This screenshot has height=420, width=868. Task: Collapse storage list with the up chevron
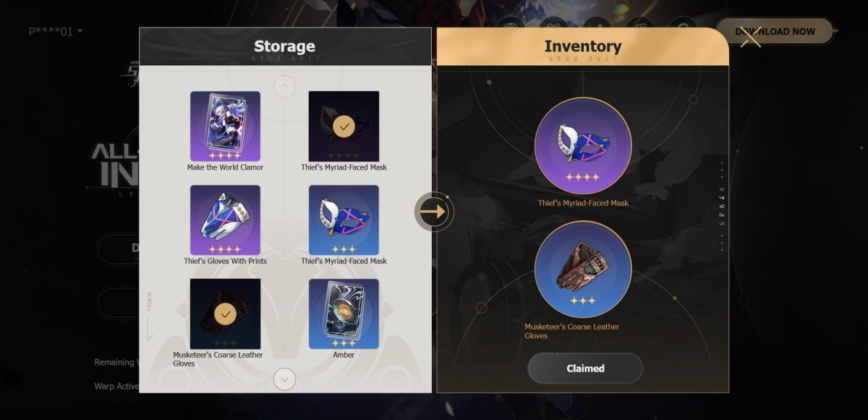284,87
